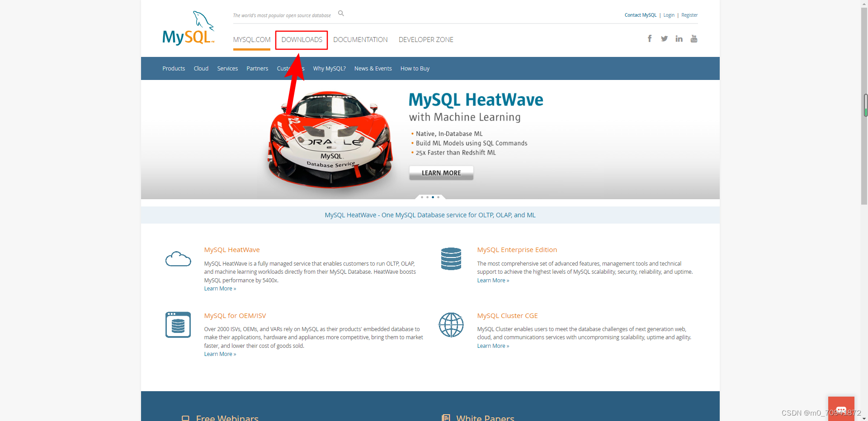Click the page vertical scrollbar thumb
This screenshot has height=421, width=868.
tap(864, 105)
